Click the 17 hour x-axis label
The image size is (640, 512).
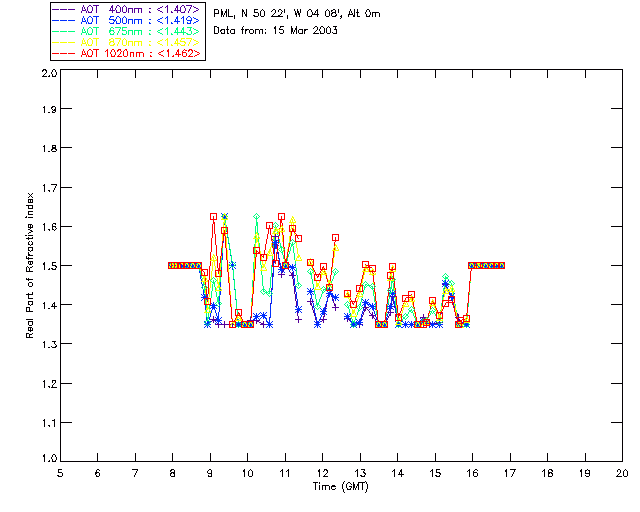tap(510, 473)
